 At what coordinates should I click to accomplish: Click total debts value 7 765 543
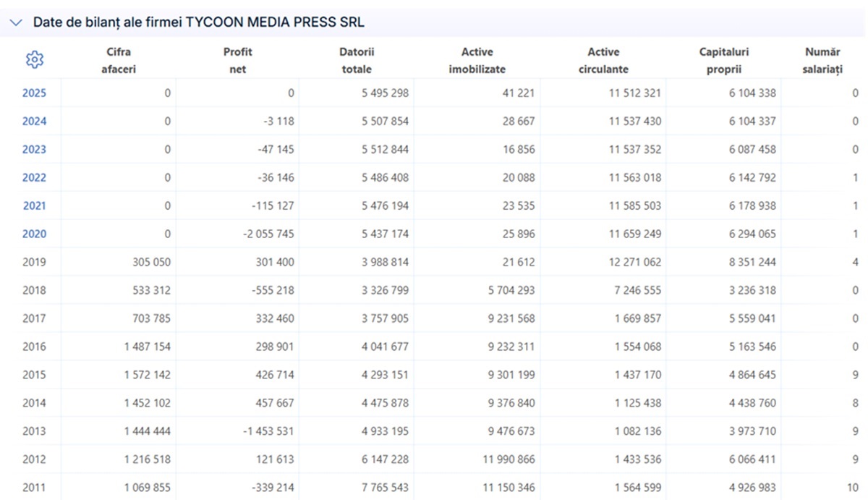[385, 488]
